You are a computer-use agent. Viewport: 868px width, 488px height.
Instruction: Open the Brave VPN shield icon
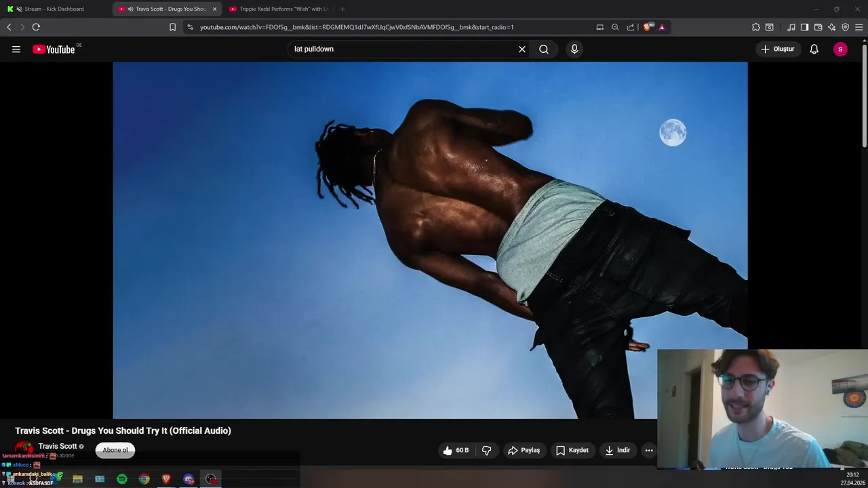click(845, 27)
